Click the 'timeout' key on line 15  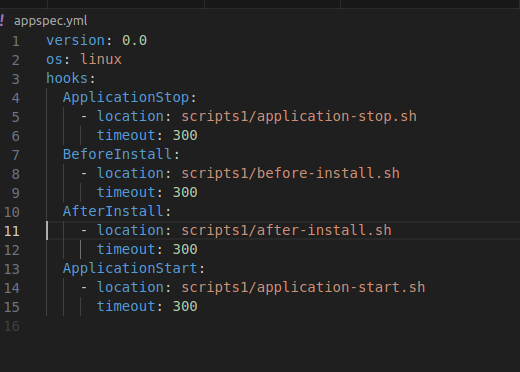126,307
